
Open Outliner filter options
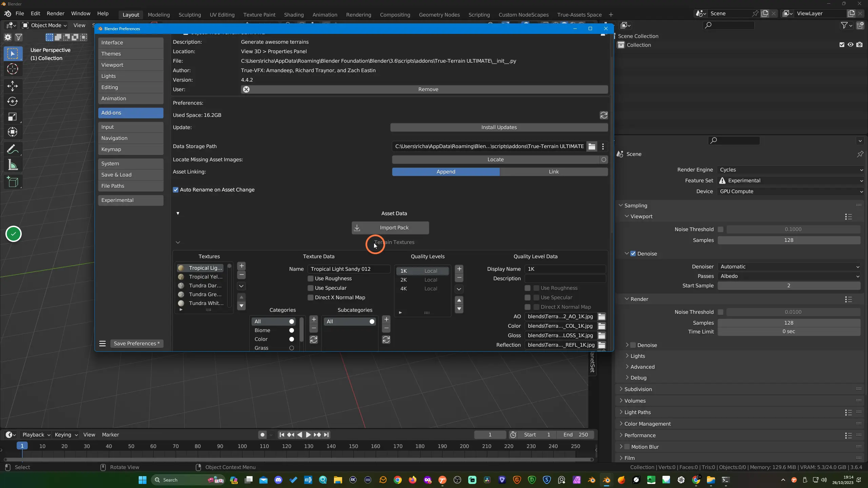tap(847, 25)
